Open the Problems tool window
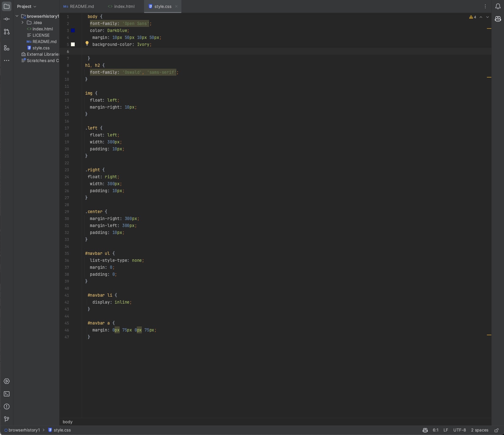The height and width of the screenshot is (435, 504). 7,407
